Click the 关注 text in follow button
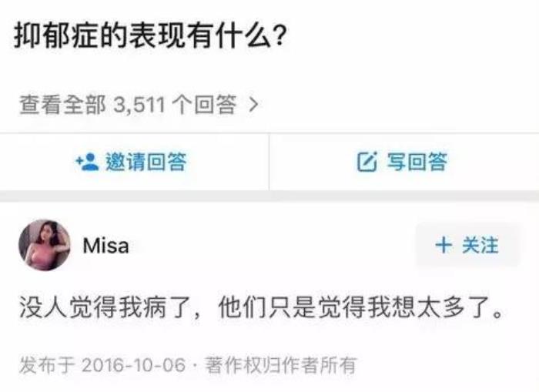Image resolution: width=539 pixels, height=392 pixels. 480,245
